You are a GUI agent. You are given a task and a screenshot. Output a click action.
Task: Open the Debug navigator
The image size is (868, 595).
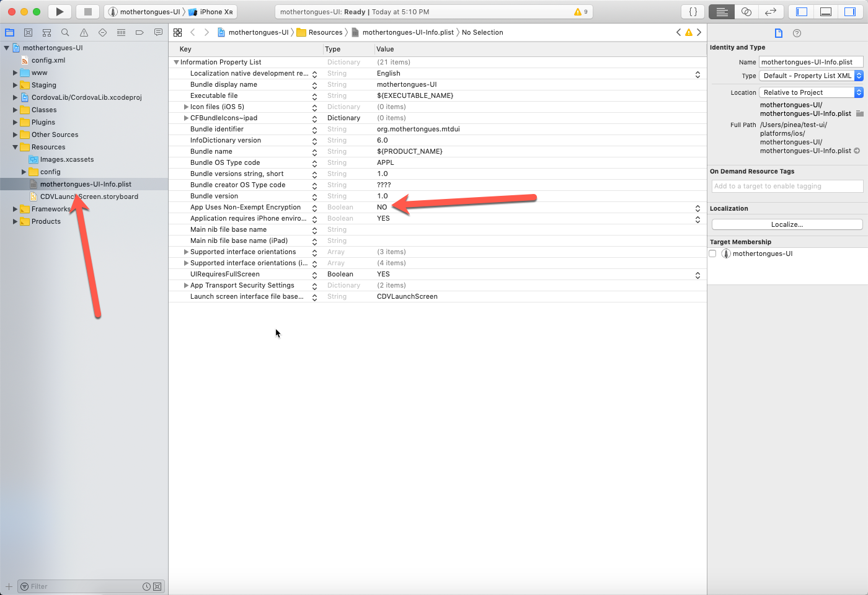[x=121, y=32]
